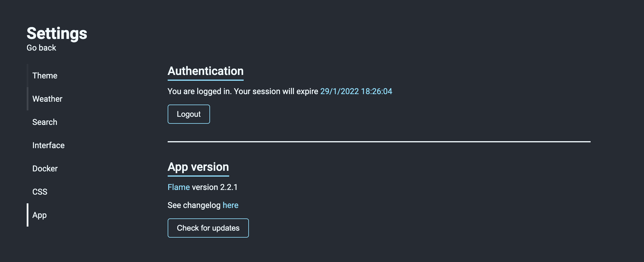Click the 'See changelog' text

point(194,205)
